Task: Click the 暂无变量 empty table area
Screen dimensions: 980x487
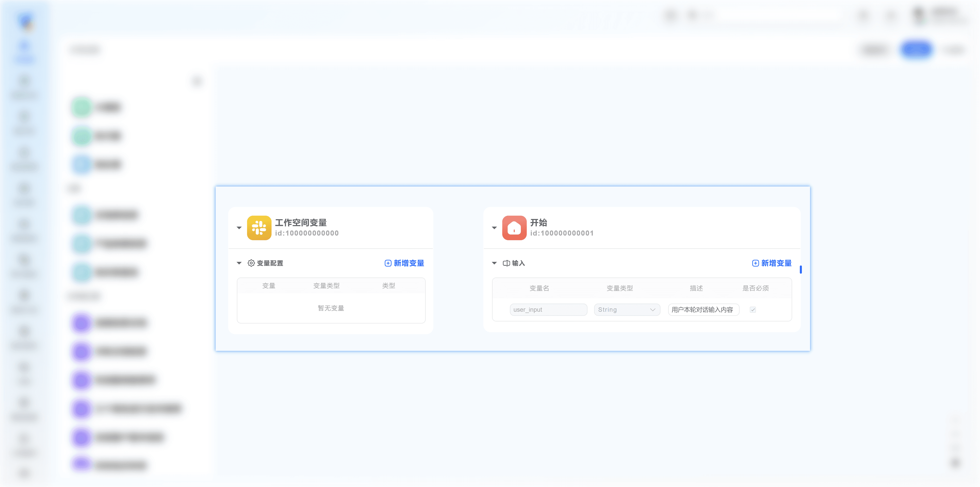Action: point(330,308)
